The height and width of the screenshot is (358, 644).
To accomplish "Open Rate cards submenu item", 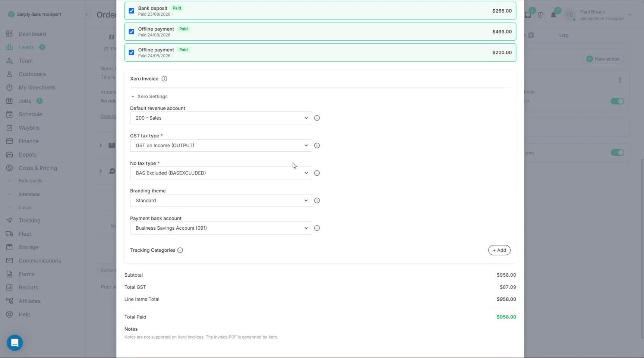I will [x=31, y=180].
